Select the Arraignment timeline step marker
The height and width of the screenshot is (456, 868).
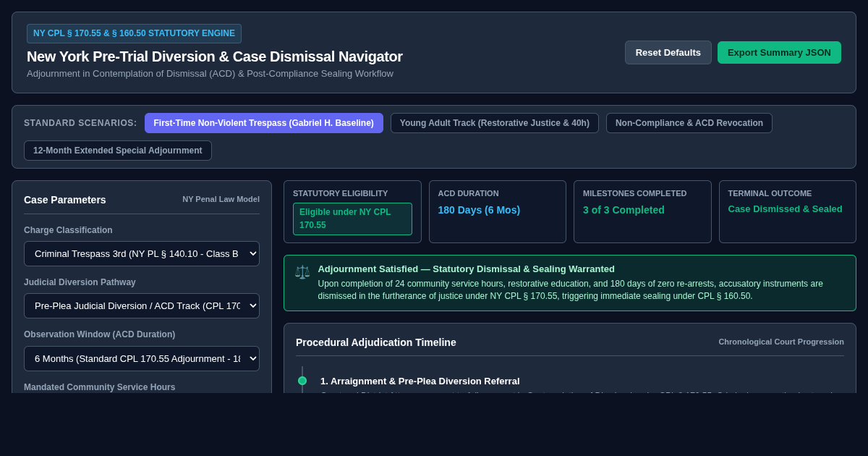click(x=302, y=381)
